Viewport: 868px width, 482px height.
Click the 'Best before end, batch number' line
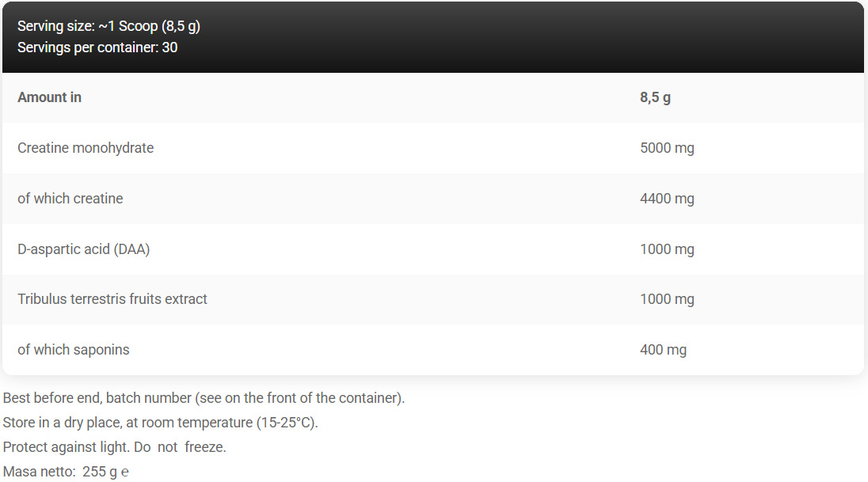pyautogui.click(x=204, y=397)
